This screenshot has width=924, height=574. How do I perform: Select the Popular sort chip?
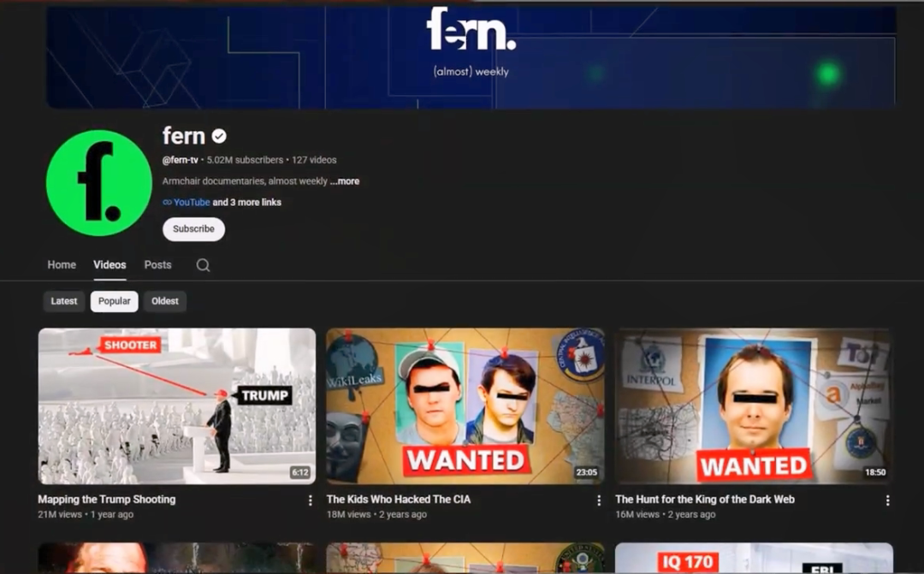point(115,301)
